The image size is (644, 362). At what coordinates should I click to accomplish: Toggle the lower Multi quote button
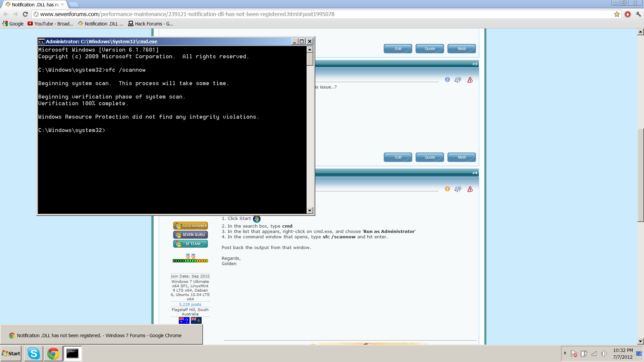(x=462, y=157)
